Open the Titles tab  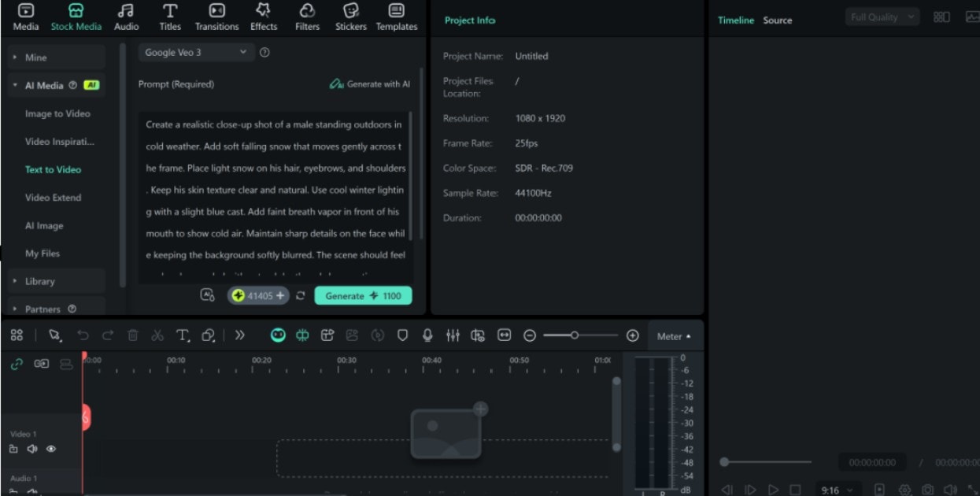tap(170, 17)
